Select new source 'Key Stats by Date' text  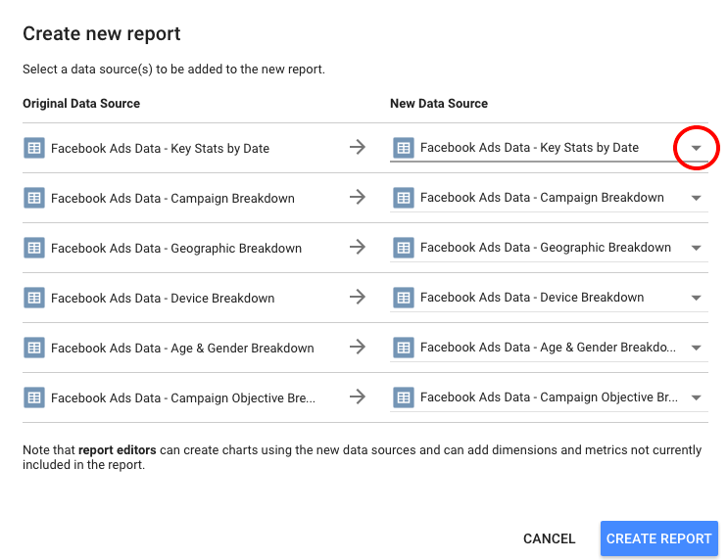(529, 148)
